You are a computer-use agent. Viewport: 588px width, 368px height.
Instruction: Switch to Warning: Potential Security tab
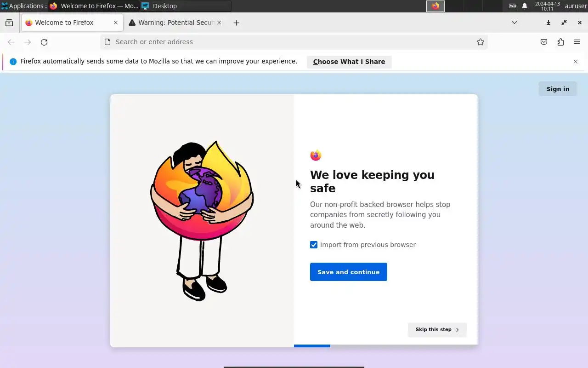(x=175, y=23)
